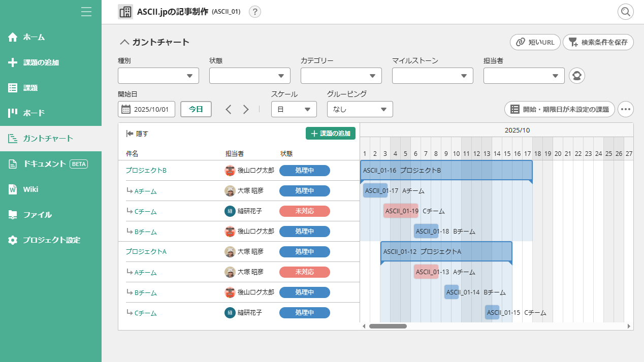The image size is (644, 362).
Task: Click the gantt horizontal scrollbar thumb
Action: [388, 326]
